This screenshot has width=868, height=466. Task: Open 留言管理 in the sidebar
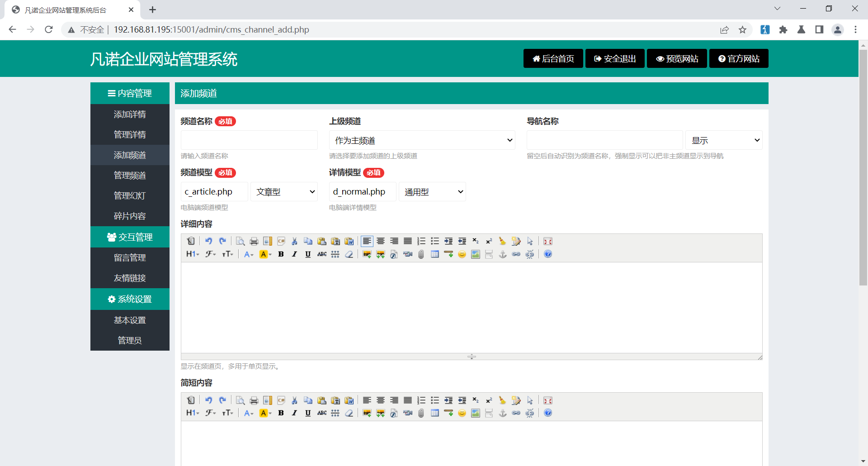tap(130, 258)
